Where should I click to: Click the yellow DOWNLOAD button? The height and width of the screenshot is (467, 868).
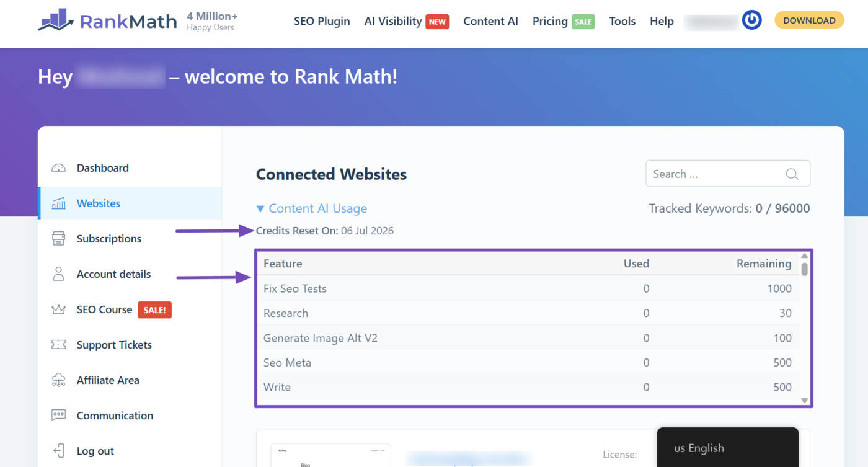point(809,20)
